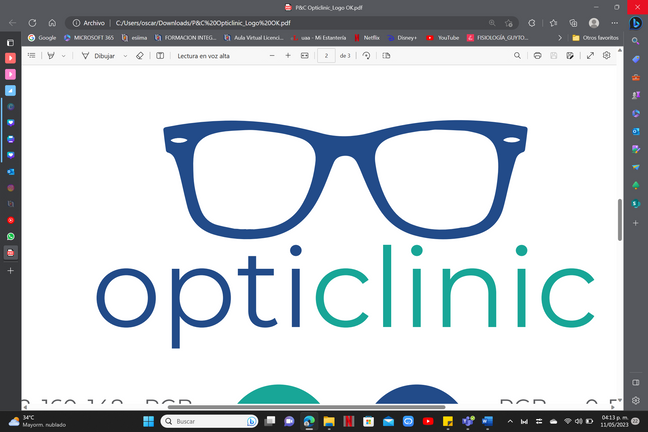648x432 pixels.
Task: Enter full screen PDF view
Action: pyautogui.click(x=590, y=56)
